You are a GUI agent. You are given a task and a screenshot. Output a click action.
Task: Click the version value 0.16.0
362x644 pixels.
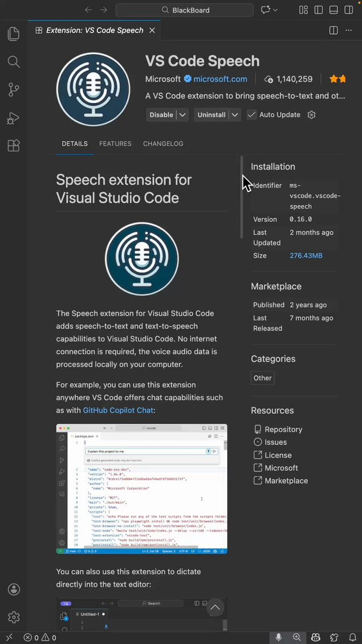pyautogui.click(x=301, y=219)
